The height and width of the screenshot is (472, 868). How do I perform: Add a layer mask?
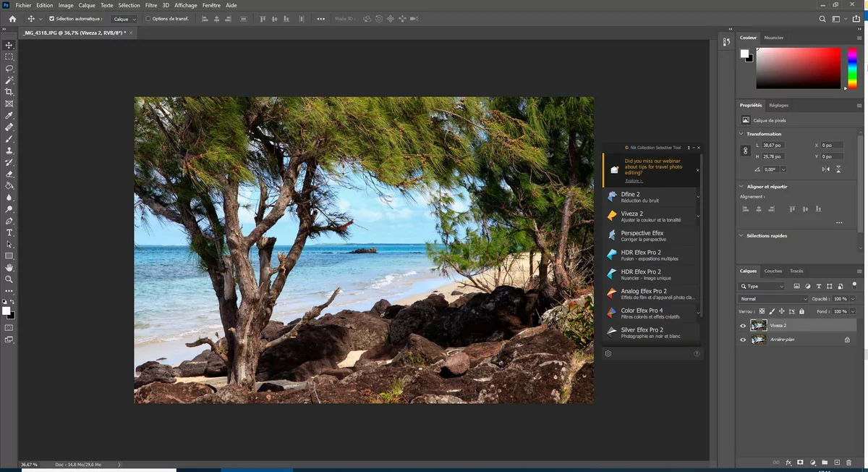801,462
